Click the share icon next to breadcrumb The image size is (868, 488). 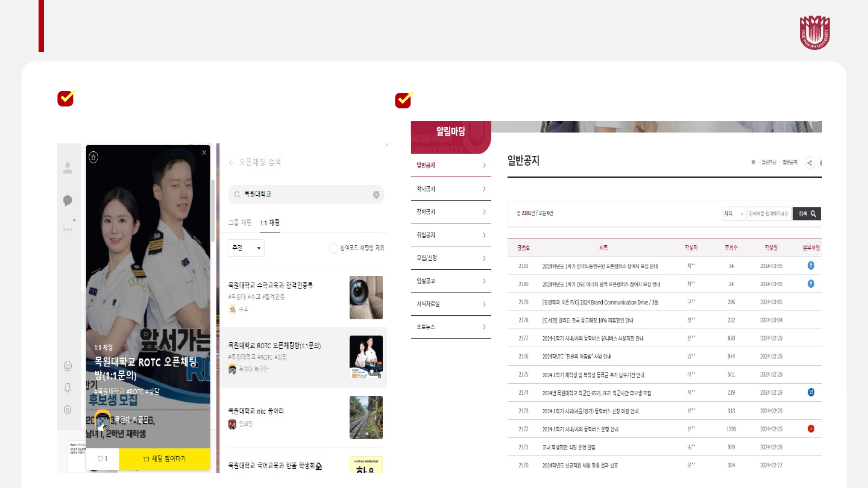click(810, 162)
